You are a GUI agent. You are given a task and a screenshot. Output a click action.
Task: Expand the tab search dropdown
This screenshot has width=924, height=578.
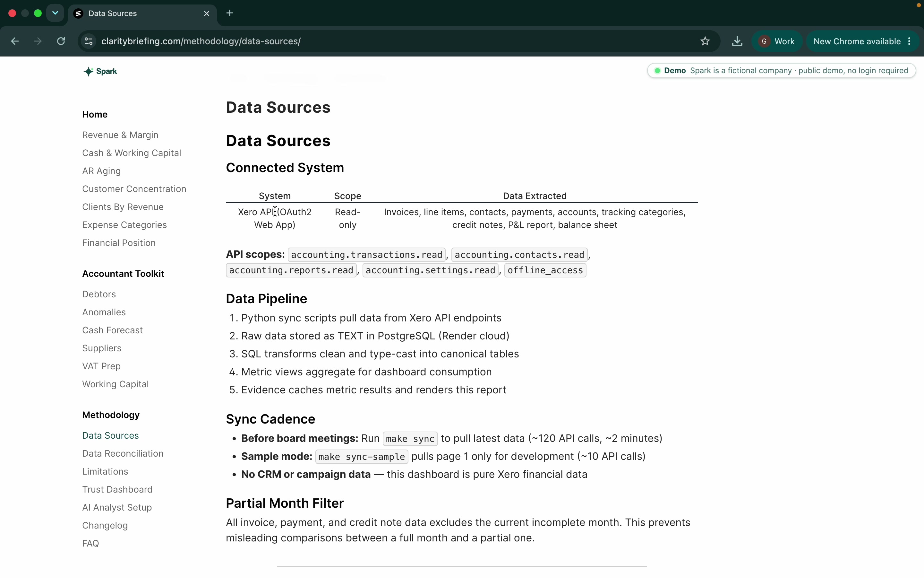point(55,13)
